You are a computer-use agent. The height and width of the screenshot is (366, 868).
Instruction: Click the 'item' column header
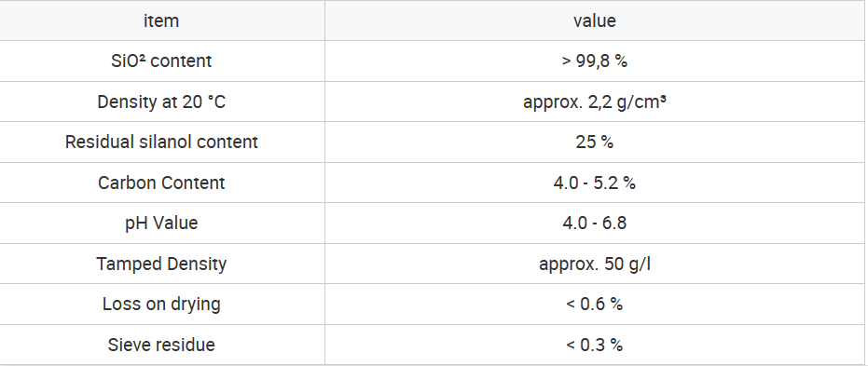click(x=161, y=20)
